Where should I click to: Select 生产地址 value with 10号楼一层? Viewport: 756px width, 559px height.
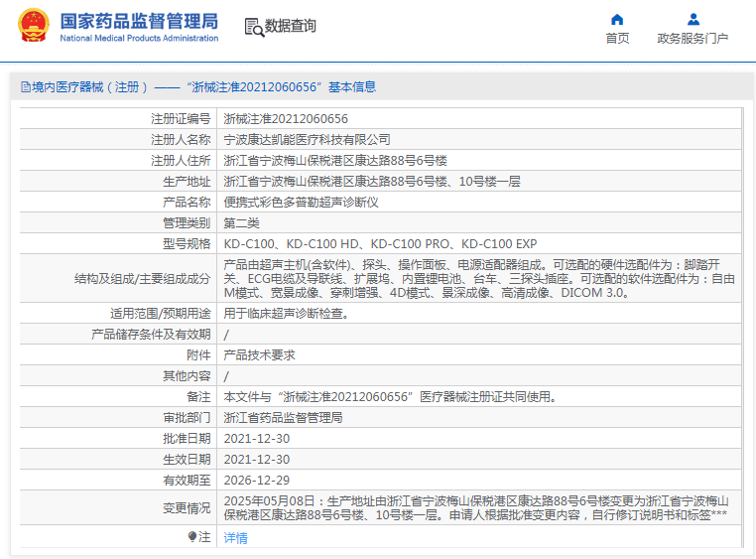(x=372, y=182)
